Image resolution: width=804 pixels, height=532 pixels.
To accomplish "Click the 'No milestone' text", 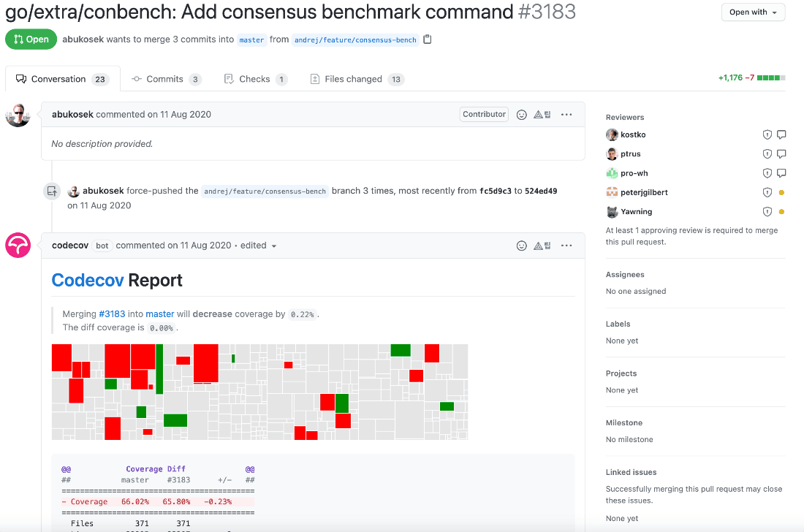I will click(x=629, y=440).
